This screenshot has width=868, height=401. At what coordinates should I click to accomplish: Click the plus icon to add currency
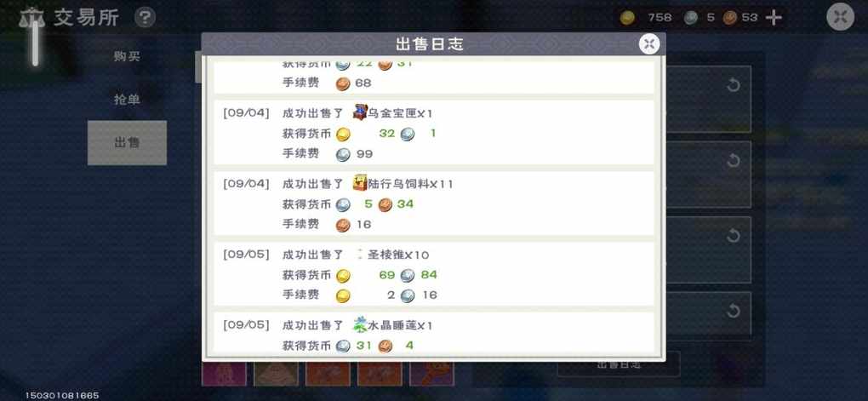click(774, 18)
